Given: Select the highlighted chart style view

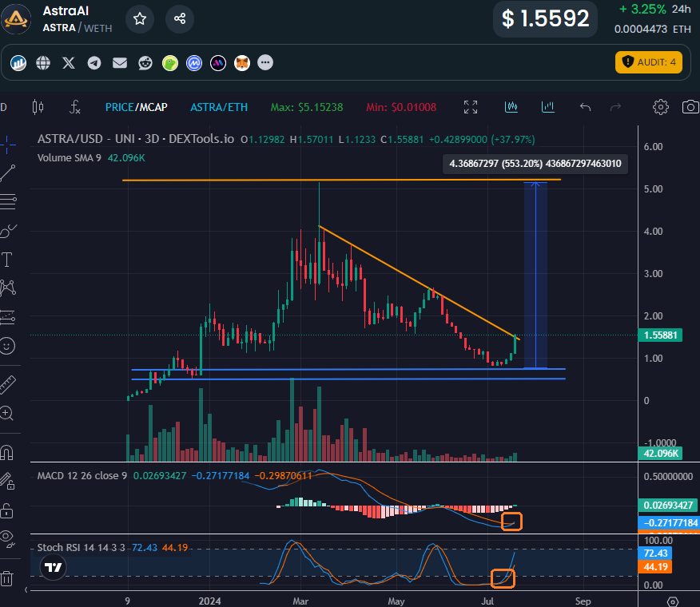Looking at the screenshot, I should tap(548, 106).
